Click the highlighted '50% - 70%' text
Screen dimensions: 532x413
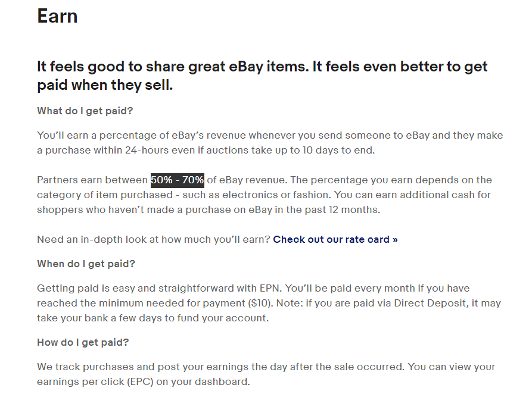178,180
